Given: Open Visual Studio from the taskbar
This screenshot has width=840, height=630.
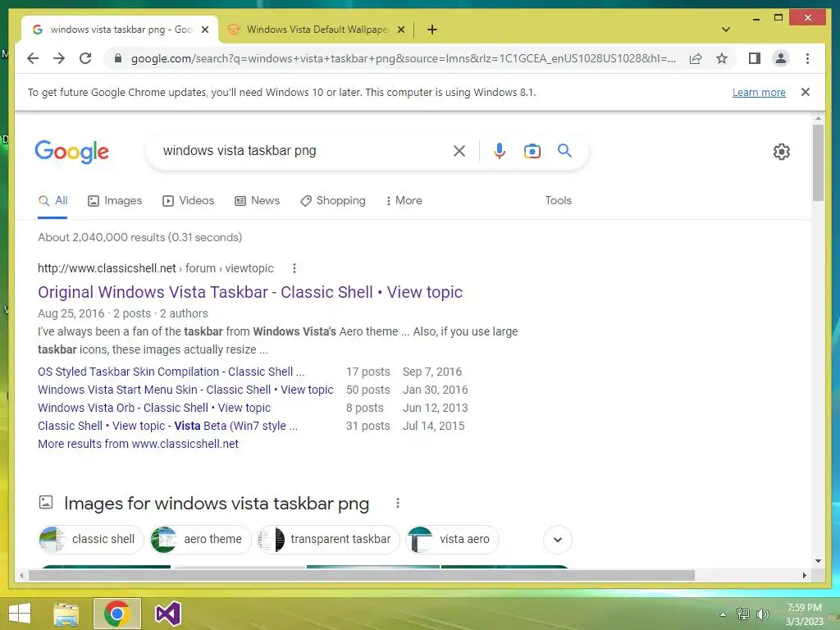Looking at the screenshot, I should pyautogui.click(x=167, y=614).
